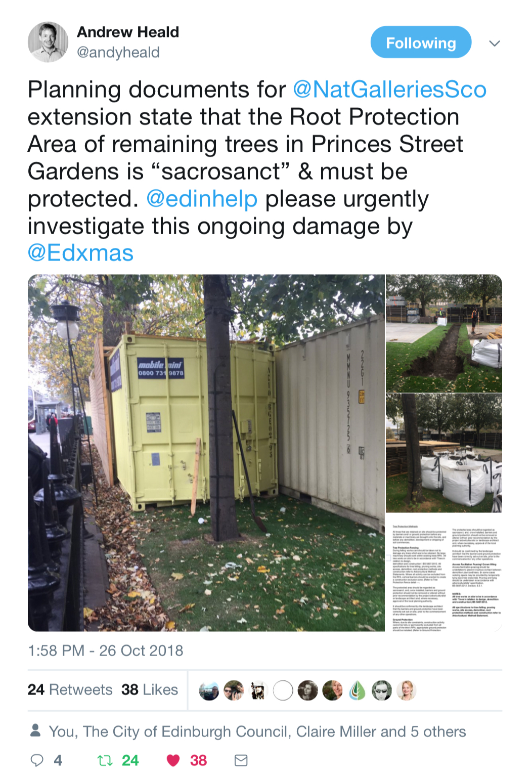View the green leaf avatar liker
Image resolution: width=532 pixels, height=780 pixels.
(357, 690)
